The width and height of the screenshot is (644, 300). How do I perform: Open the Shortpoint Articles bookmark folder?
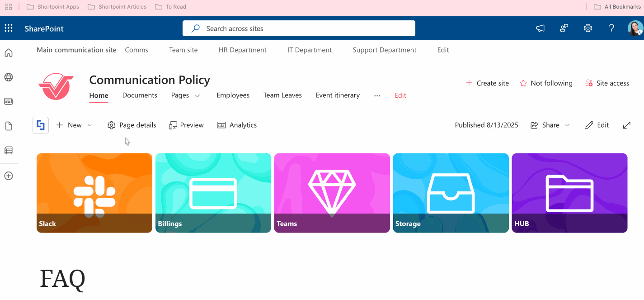[x=117, y=7]
